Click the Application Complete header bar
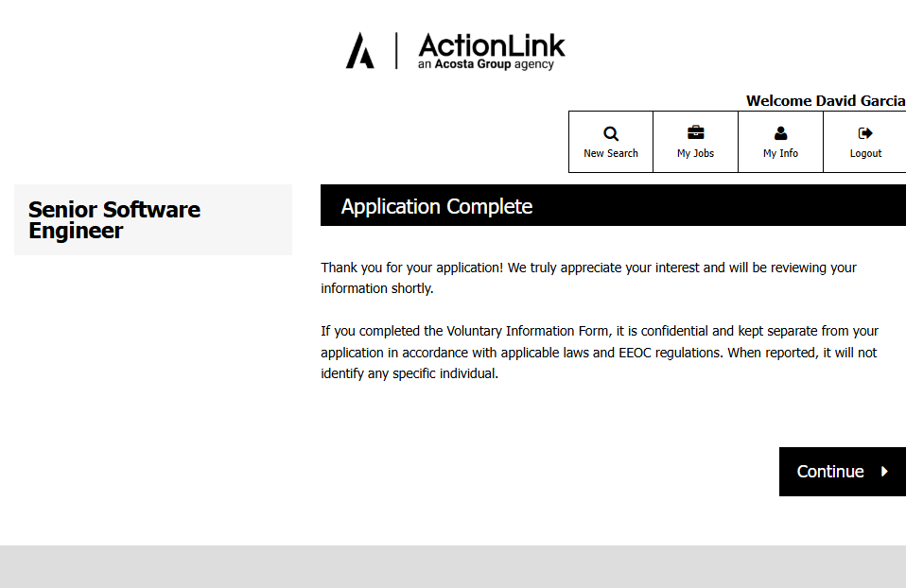The height and width of the screenshot is (588, 906). 613,206
